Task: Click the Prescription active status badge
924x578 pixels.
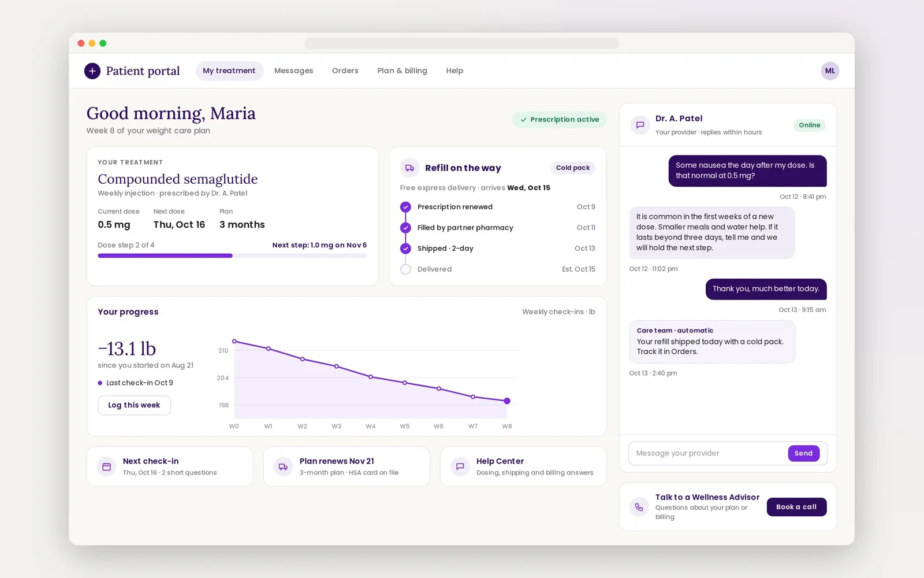Action: [559, 120]
